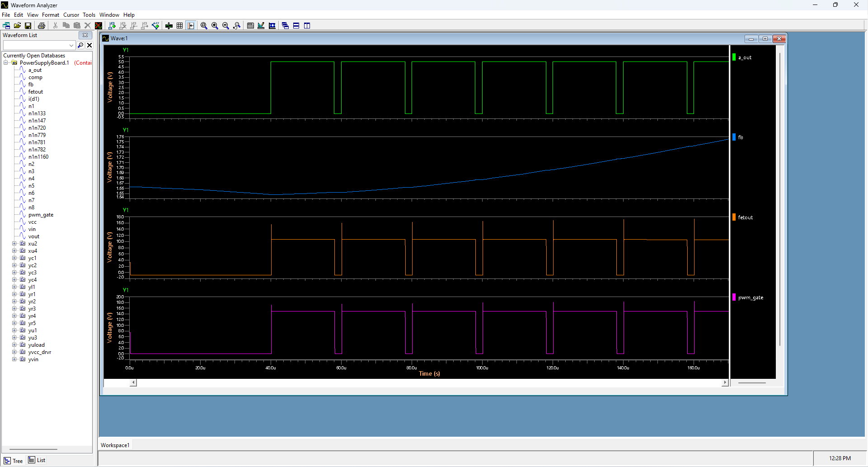
Task: Select the vcc waveform in the list
Action: coord(33,222)
